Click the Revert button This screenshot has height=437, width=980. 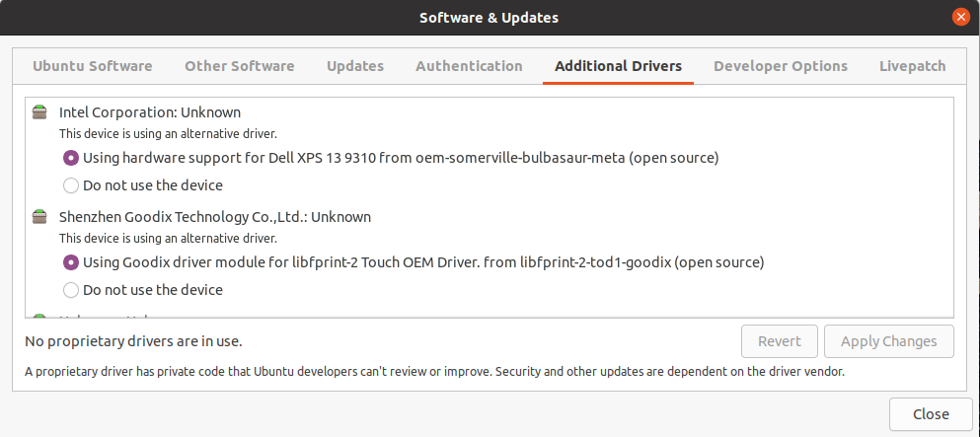(780, 341)
